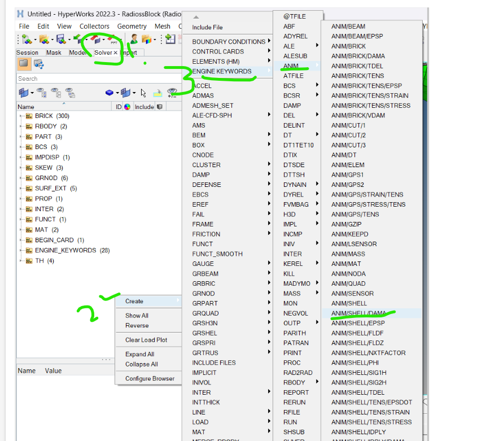Viewport: 504px width, 441px height.
Task: Expand the TH (4) tree node
Action: tap(21, 261)
